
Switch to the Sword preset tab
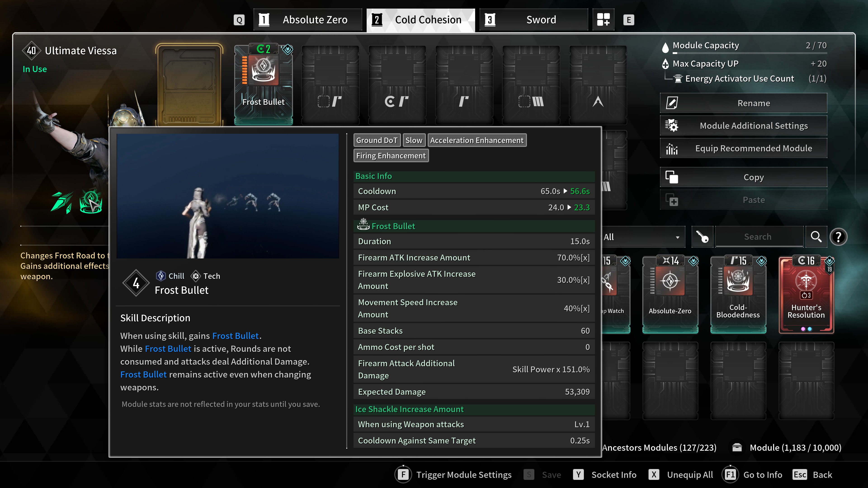click(x=534, y=20)
